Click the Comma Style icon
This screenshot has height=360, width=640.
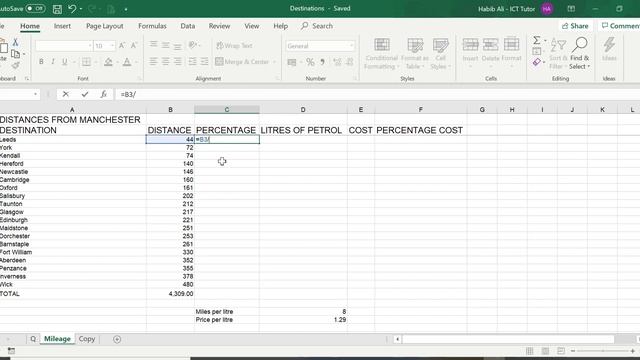coord(322,62)
